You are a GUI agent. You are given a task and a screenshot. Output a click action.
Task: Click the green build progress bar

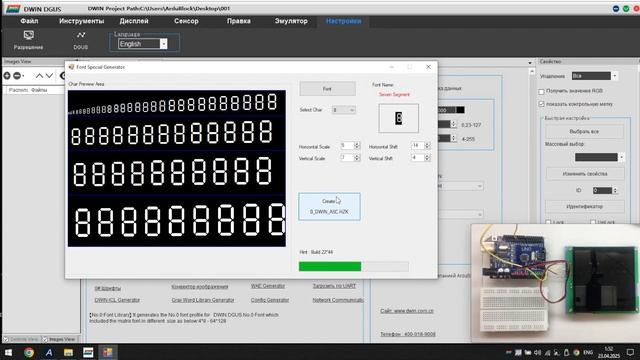point(330,267)
